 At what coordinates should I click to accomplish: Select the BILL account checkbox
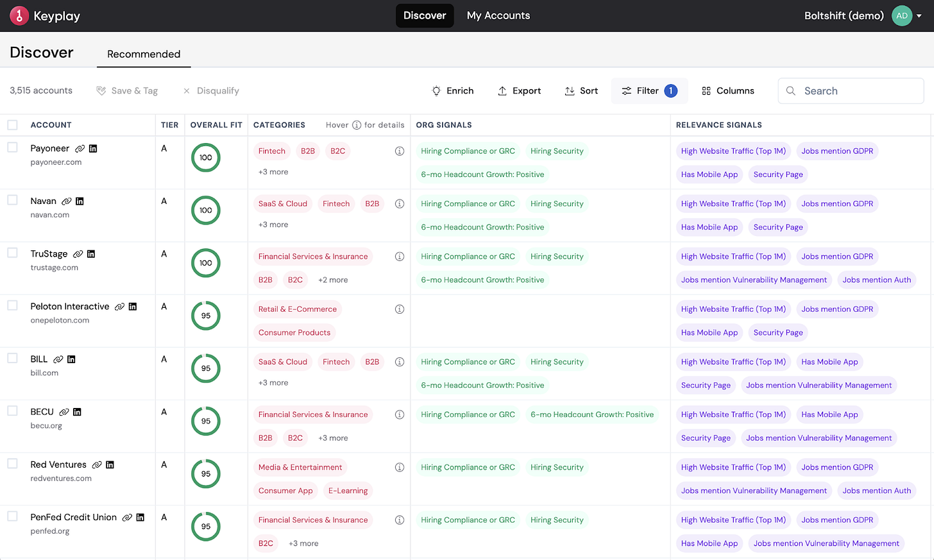[x=12, y=359]
